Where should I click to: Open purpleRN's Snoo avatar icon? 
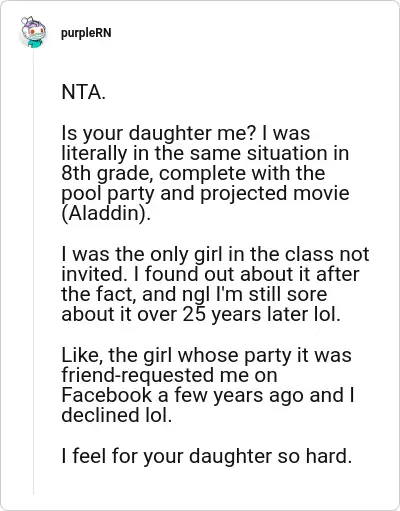point(33,32)
